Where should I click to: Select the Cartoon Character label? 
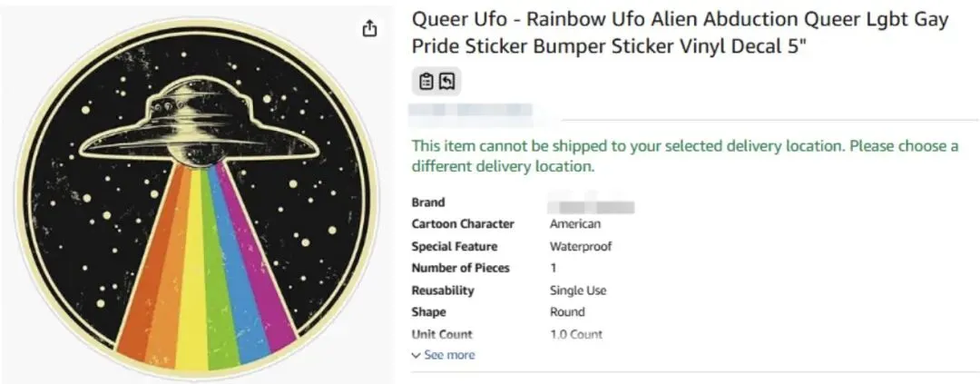(x=463, y=224)
